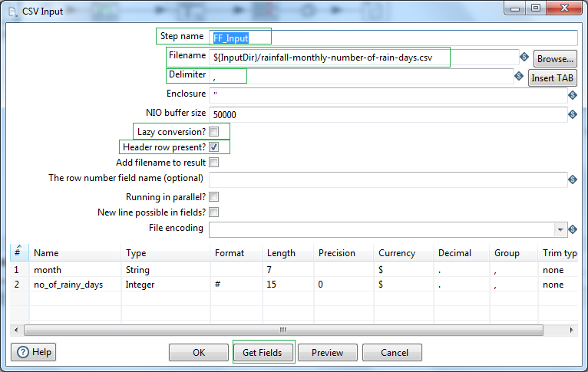The width and height of the screenshot is (588, 372).
Task: Click the Trim type column header
Action: click(x=558, y=253)
